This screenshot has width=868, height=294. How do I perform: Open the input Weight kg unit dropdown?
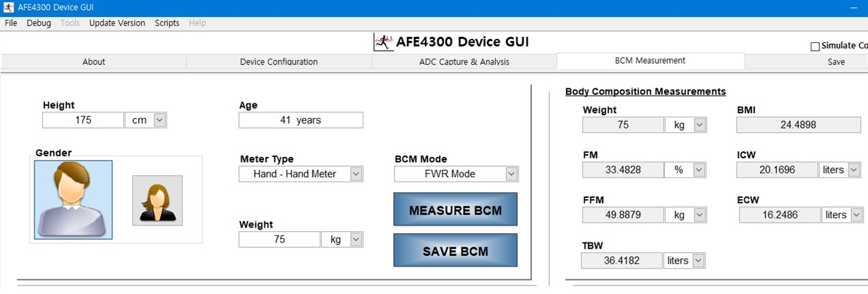pos(342,240)
